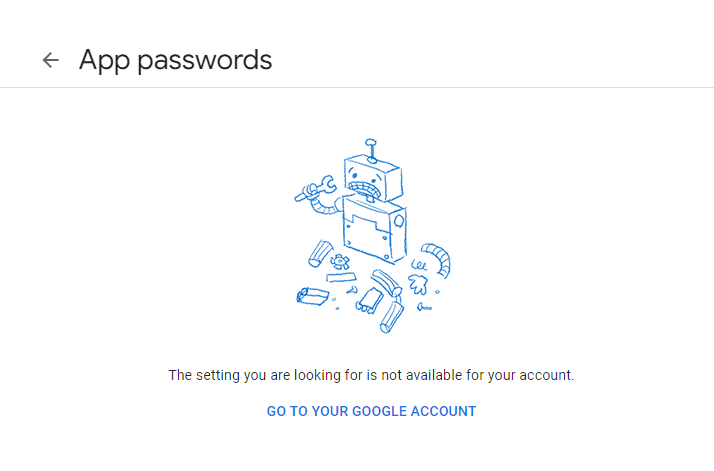Image resolution: width=714 pixels, height=471 pixels.
Task: Click the loose coiled spring squiggle
Action: point(417,265)
